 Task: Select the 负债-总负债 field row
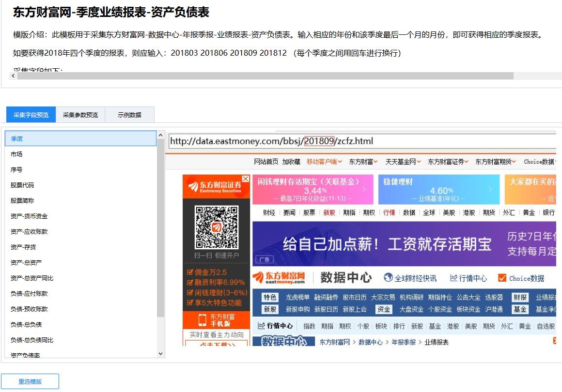[80, 324]
